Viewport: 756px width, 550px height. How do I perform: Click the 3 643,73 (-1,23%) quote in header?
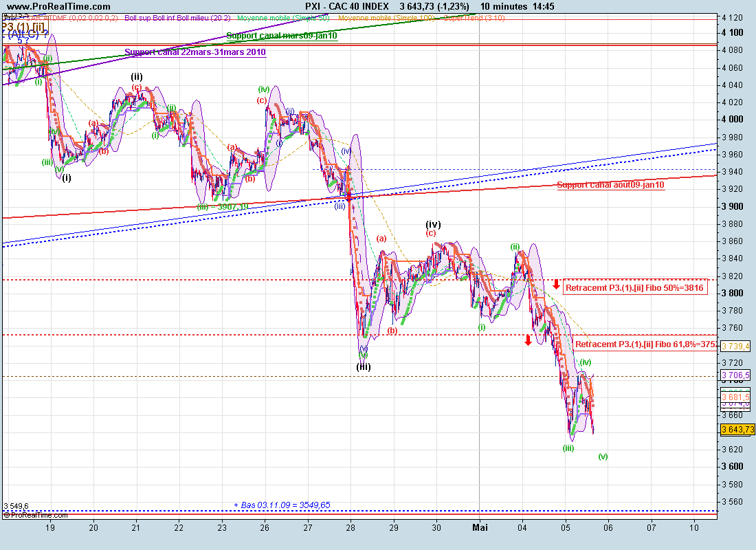click(x=434, y=6)
